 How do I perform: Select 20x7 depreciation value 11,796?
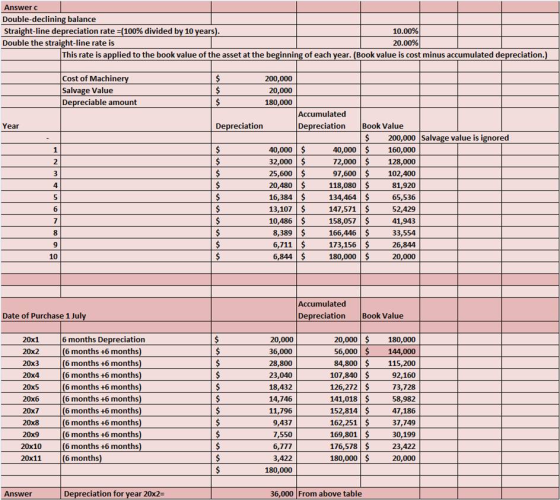254,411
